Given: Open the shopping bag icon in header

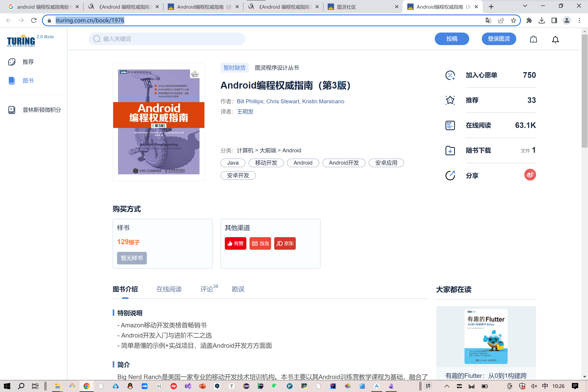Looking at the screenshot, I should pos(533,39).
